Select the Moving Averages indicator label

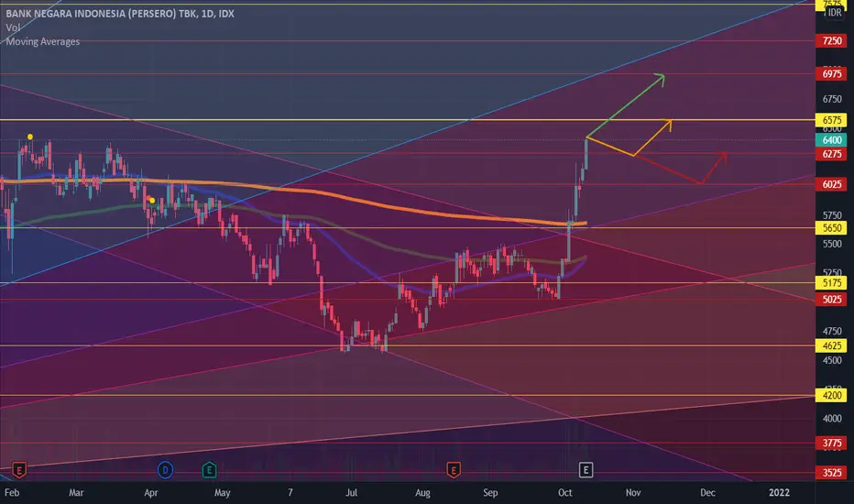tap(42, 41)
